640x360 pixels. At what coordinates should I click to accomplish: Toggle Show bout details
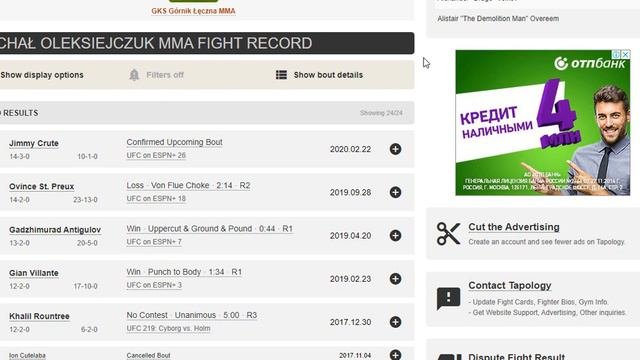coord(328,75)
